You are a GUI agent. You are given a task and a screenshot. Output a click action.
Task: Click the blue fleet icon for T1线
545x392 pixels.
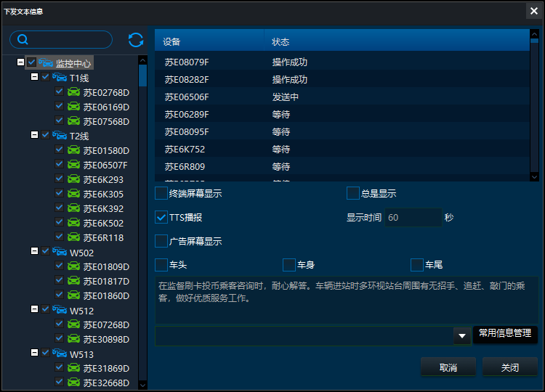[x=60, y=78]
